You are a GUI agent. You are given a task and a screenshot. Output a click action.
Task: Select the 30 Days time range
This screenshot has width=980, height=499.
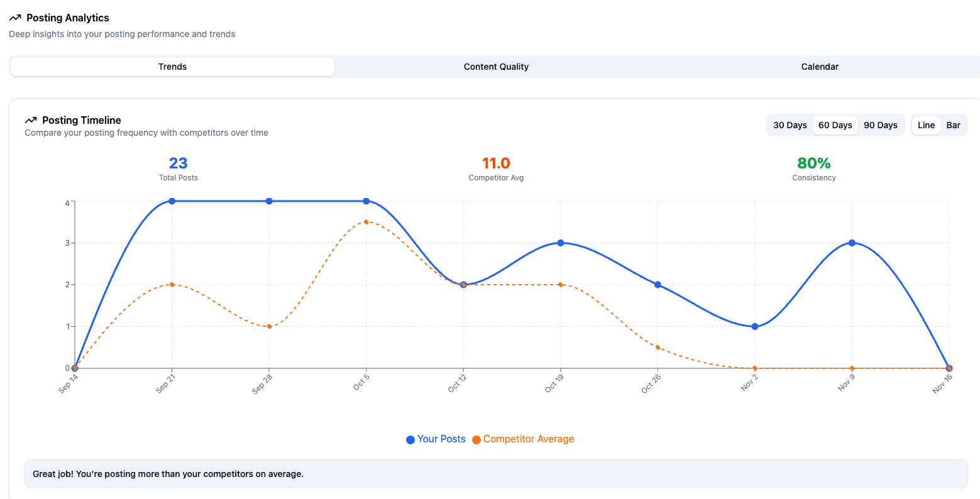pos(790,125)
